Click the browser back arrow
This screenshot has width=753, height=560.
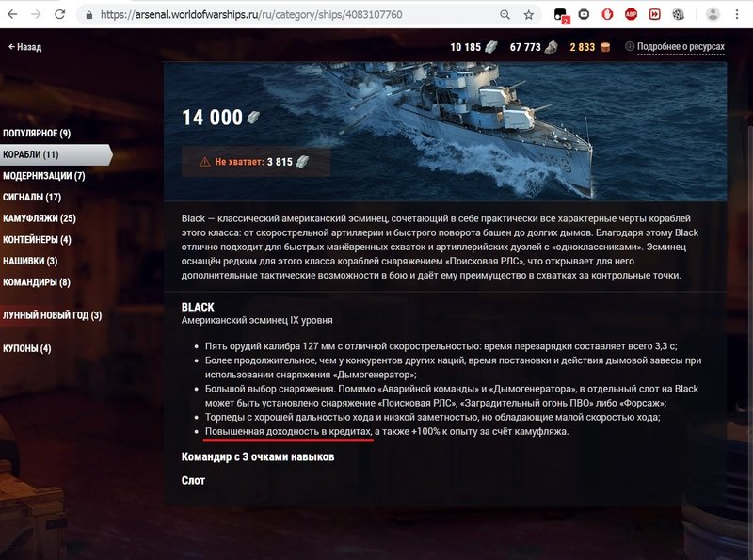pyautogui.click(x=12, y=14)
